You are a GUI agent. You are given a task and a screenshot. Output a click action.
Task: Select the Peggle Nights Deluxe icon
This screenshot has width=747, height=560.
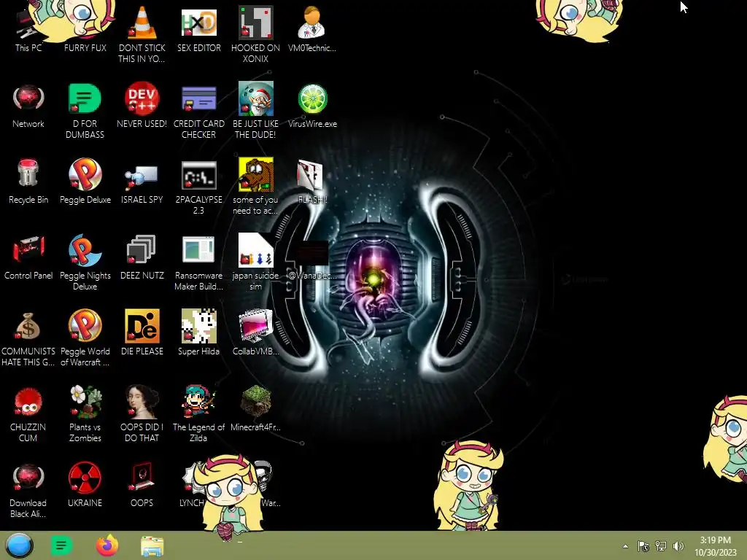point(85,262)
